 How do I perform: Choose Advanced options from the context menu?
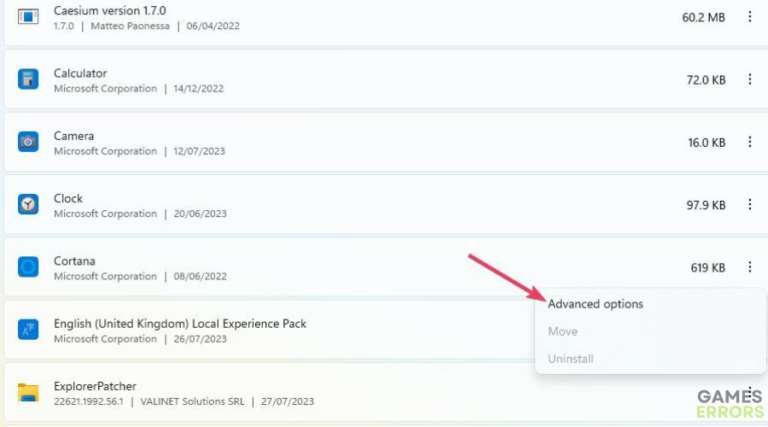tap(596, 304)
